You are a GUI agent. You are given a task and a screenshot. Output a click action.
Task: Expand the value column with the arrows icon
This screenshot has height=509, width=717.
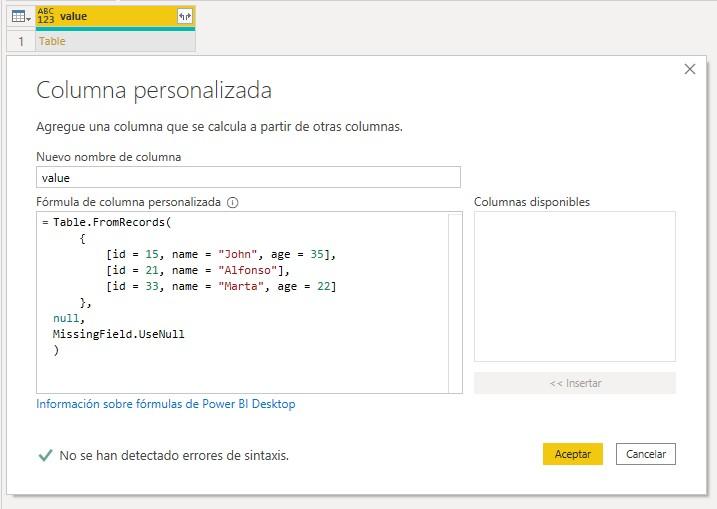point(185,16)
